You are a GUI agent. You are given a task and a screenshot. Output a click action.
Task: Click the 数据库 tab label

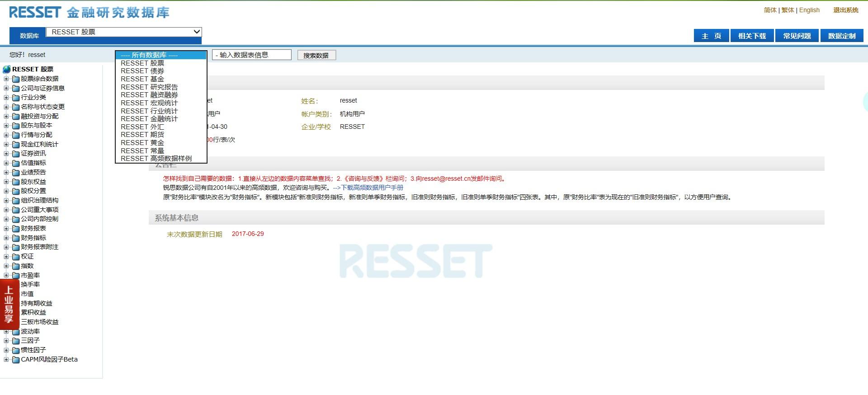(29, 36)
